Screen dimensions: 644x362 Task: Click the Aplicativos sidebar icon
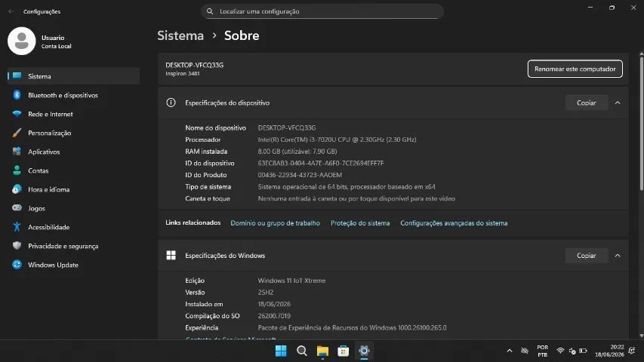(x=17, y=152)
